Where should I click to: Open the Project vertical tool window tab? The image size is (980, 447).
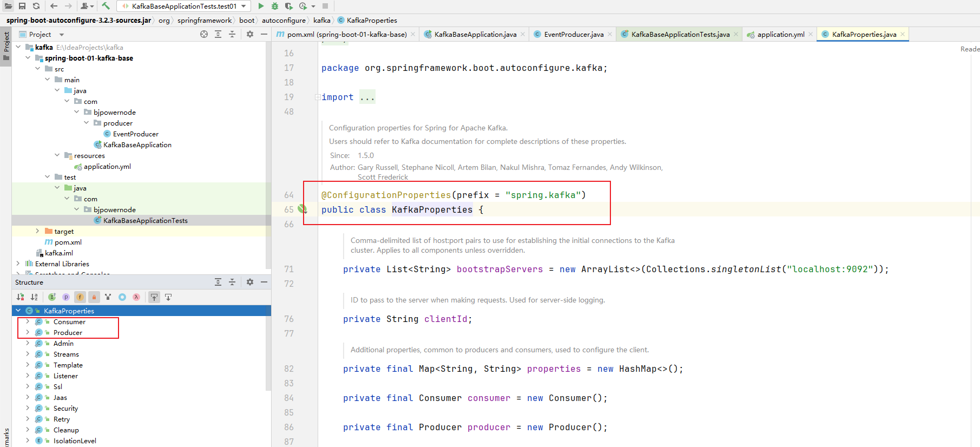click(6, 45)
